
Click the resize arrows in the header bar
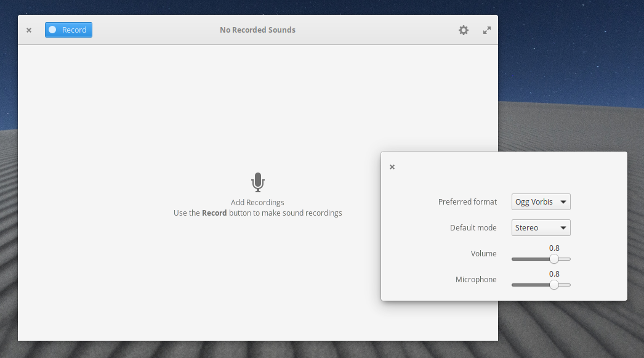coord(486,30)
